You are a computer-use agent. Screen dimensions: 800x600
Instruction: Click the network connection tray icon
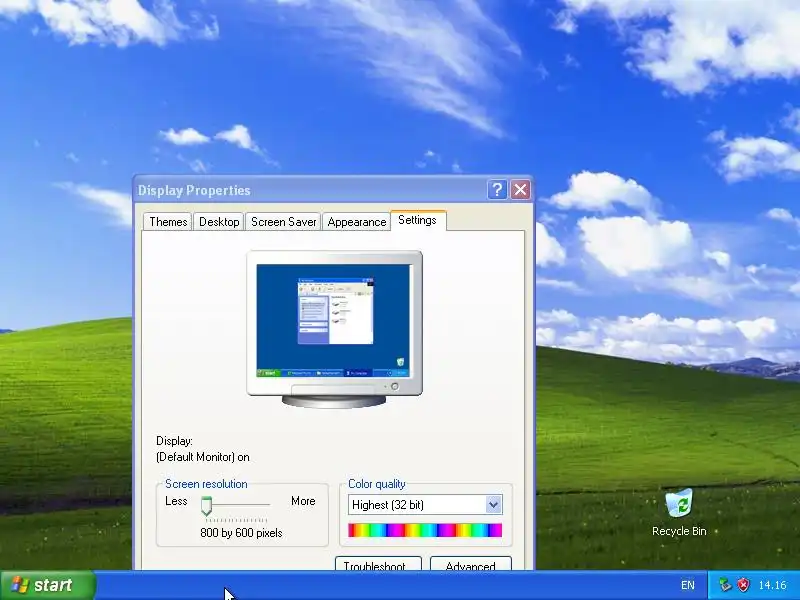[x=725, y=585]
